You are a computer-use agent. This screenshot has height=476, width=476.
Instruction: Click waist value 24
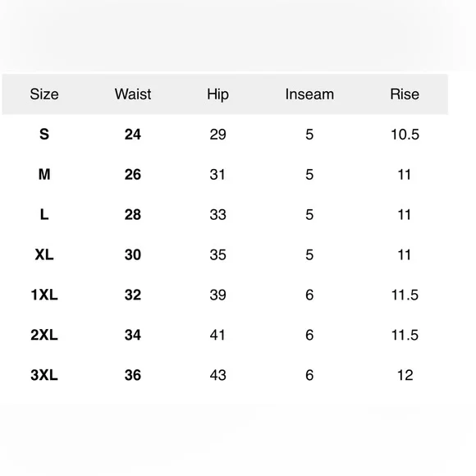pos(133,134)
